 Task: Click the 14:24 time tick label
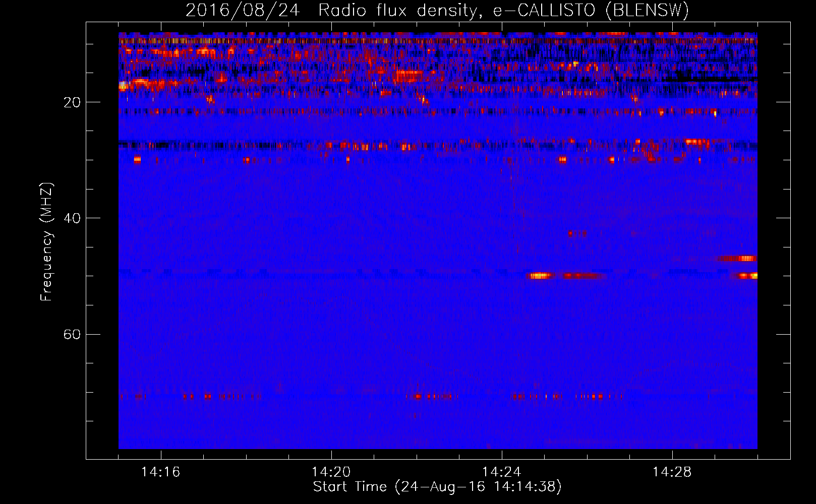502,472
